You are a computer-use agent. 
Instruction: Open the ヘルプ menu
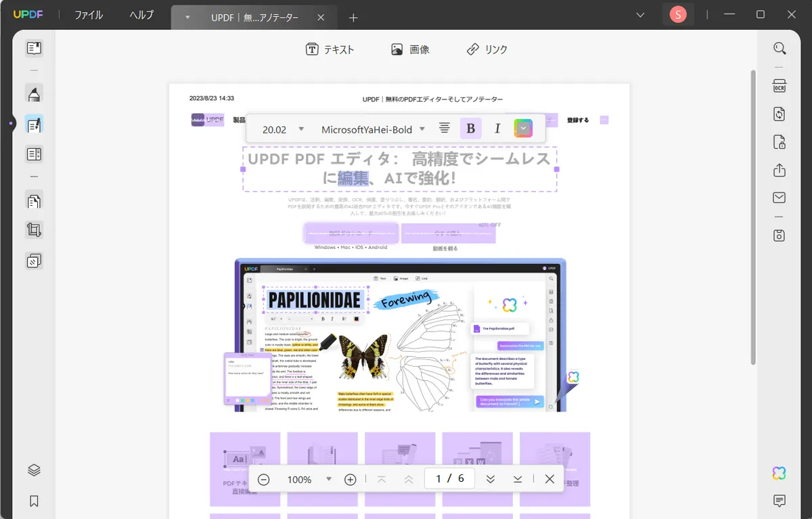pyautogui.click(x=141, y=15)
